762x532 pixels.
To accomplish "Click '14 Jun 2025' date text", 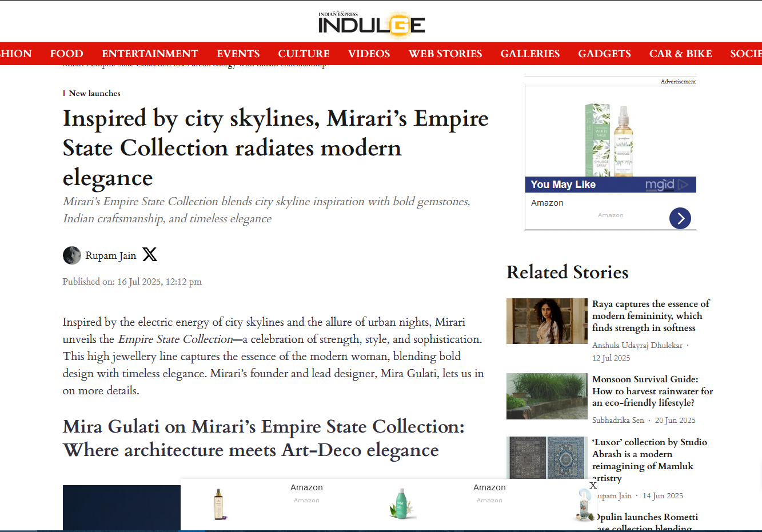I will tap(663, 495).
